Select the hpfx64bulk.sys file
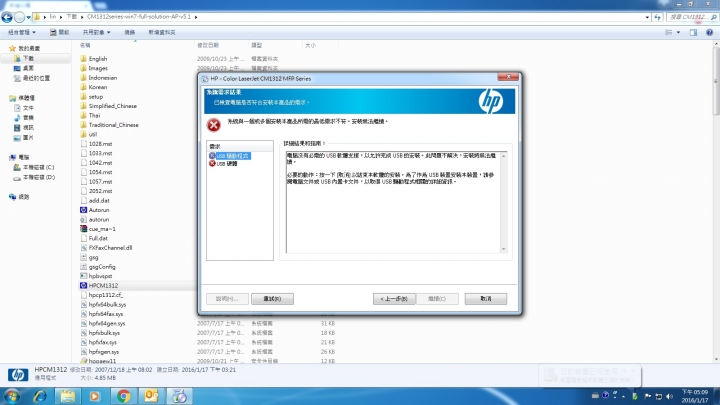 click(107, 304)
